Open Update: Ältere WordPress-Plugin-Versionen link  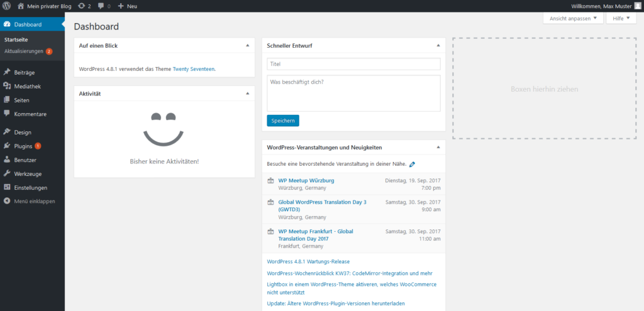point(336,303)
